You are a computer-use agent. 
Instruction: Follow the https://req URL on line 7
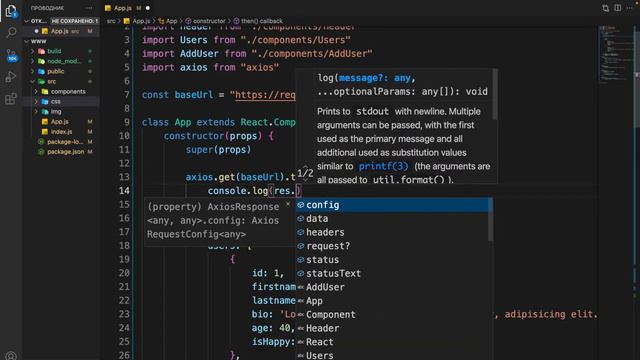coord(265,95)
